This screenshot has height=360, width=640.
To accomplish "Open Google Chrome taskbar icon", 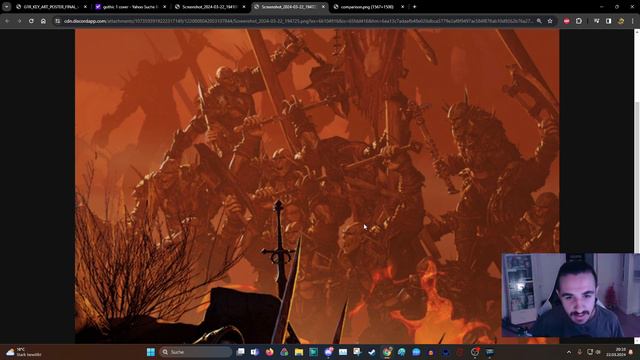I will (x=387, y=352).
